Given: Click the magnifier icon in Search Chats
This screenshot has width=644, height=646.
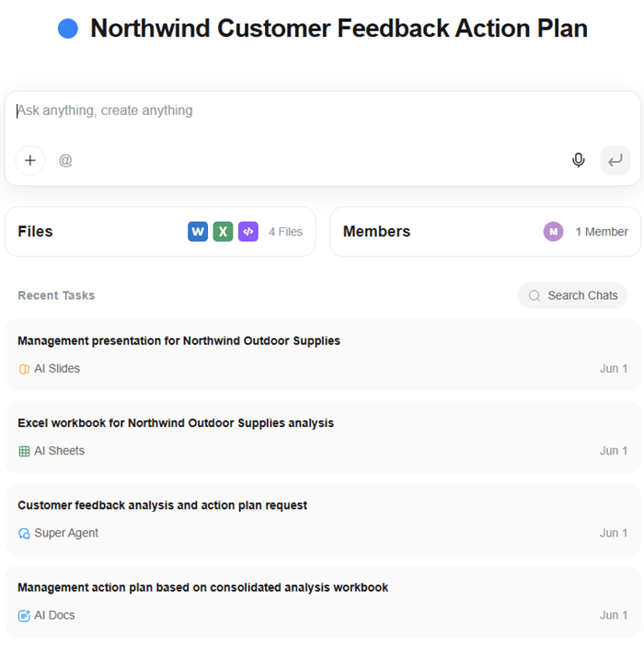Looking at the screenshot, I should click(x=535, y=295).
